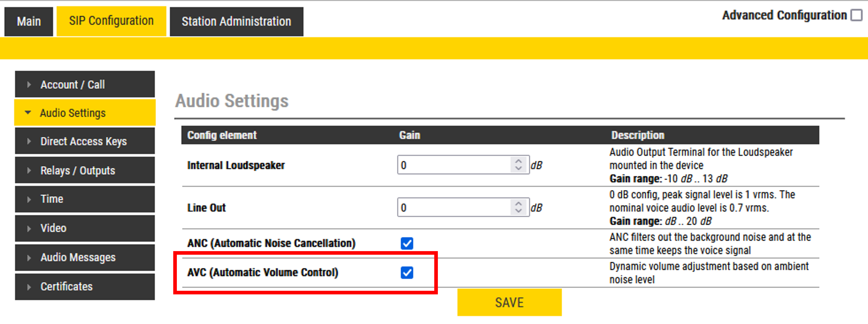Increase Internal Loudspeaker gain with up arrow
868x324 pixels.
coord(518,161)
